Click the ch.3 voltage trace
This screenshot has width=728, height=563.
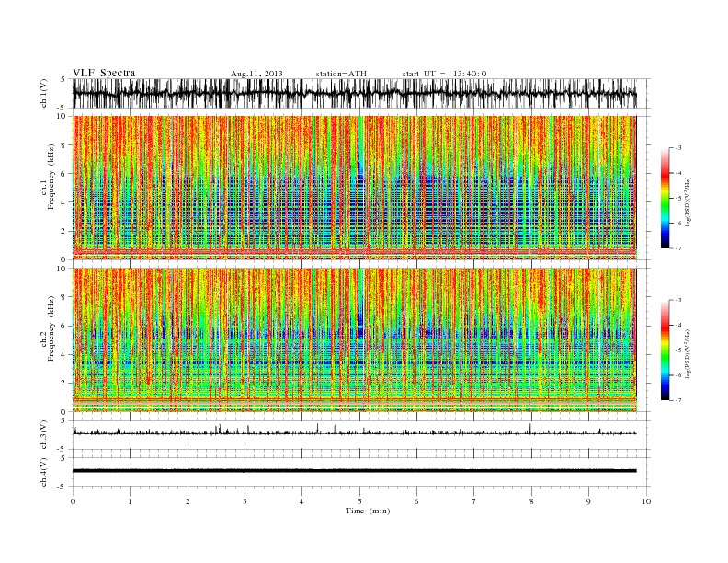pos(355,432)
